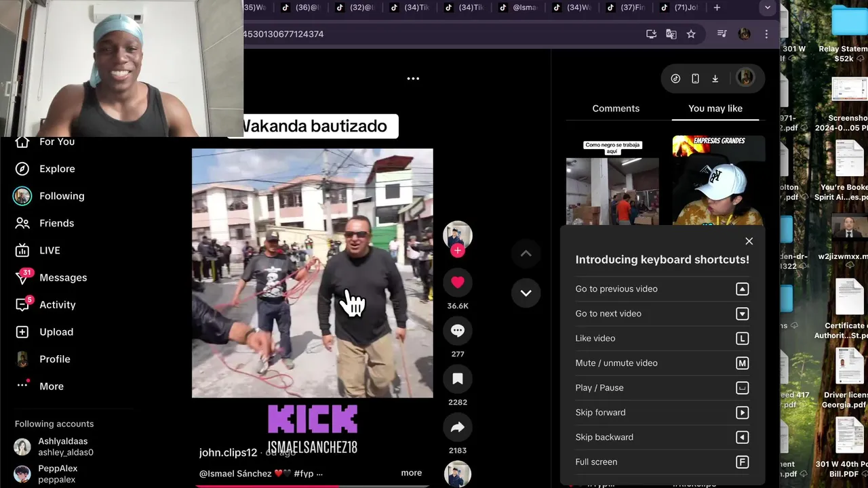Click the L key for Like video
The image size is (868, 488).
pyautogui.click(x=742, y=338)
